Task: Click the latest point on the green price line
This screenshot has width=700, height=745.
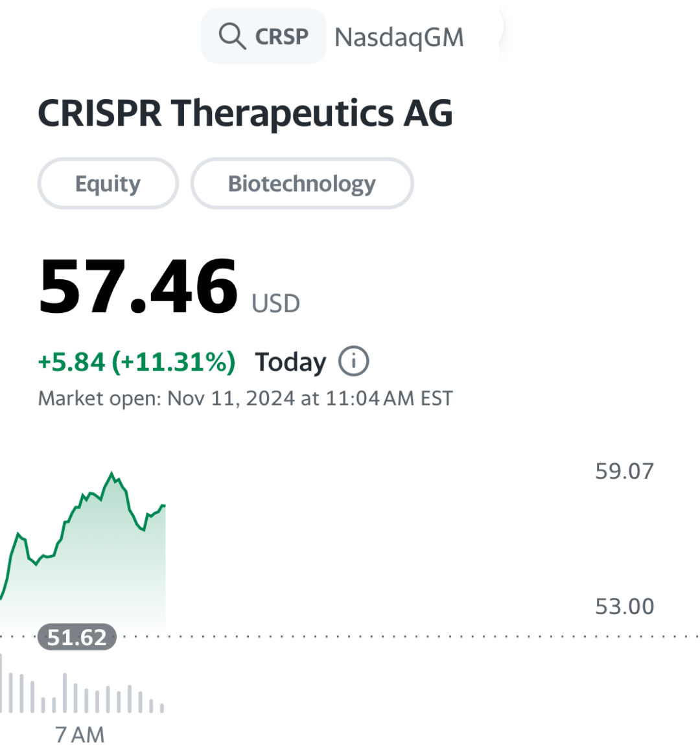Action: click(x=164, y=505)
